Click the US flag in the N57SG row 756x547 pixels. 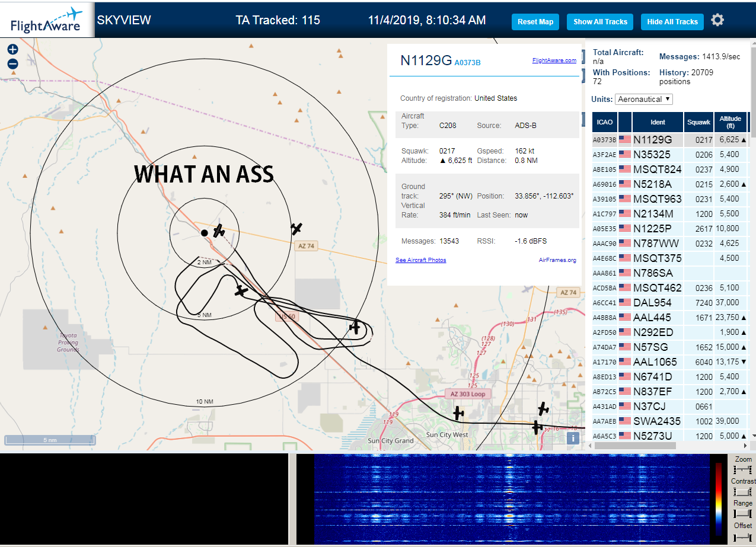click(625, 347)
